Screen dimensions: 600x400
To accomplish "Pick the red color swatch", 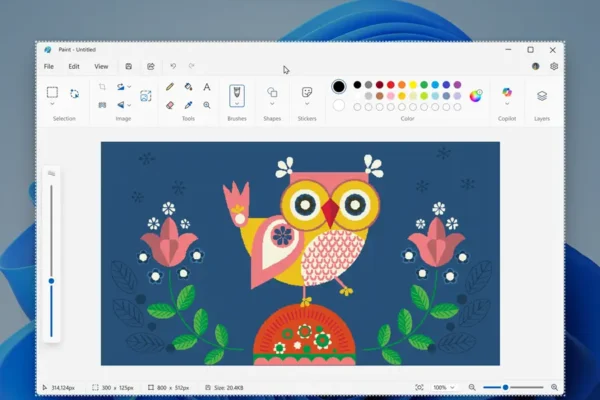I will tap(391, 85).
